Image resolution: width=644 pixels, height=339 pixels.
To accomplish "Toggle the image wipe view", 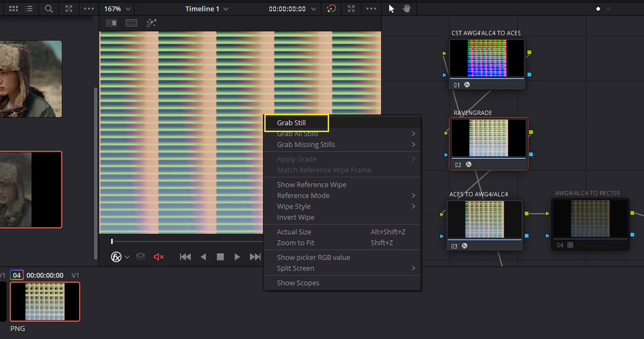I will click(111, 23).
